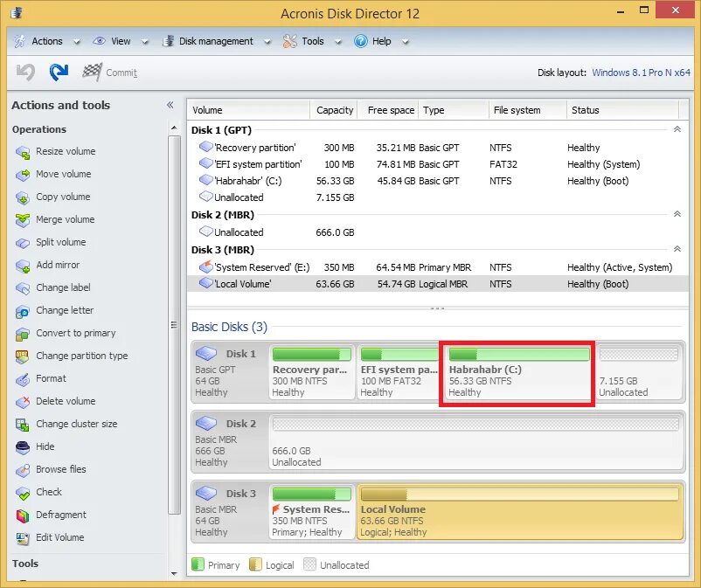Click the Disk 2 drive icon in Basic Disks
701x588 pixels.
206,423
